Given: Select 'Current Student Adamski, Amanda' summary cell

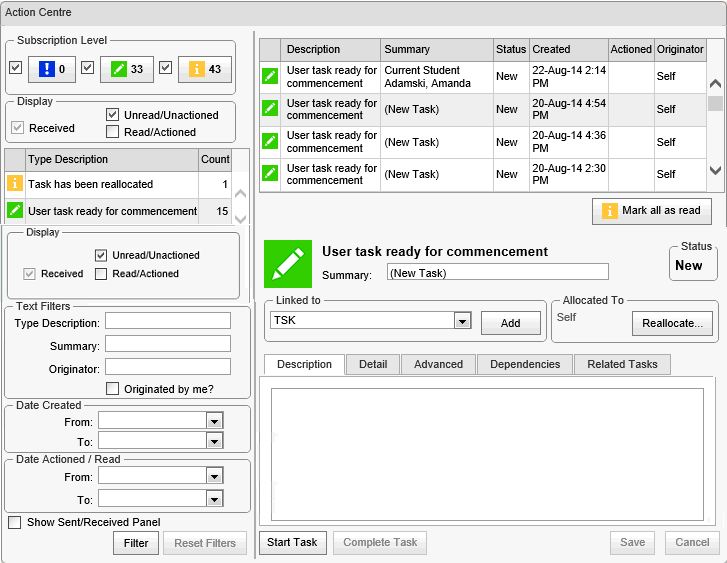Looking at the screenshot, I should [437, 77].
